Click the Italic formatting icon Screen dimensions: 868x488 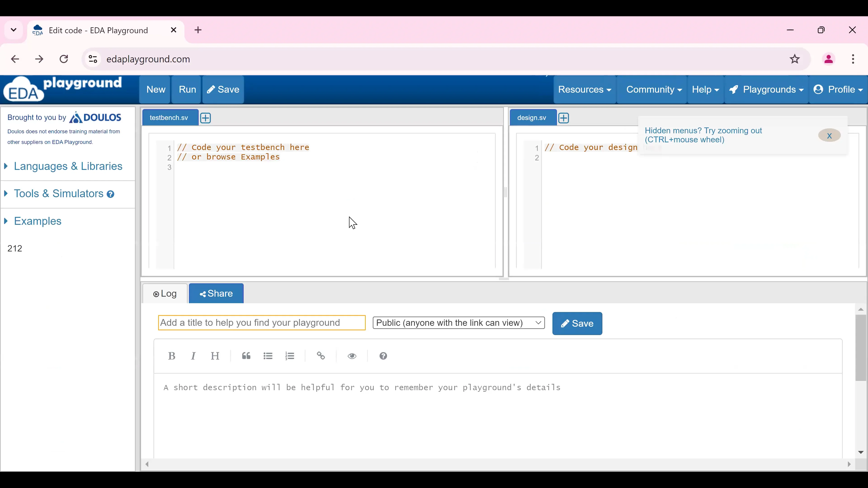193,356
